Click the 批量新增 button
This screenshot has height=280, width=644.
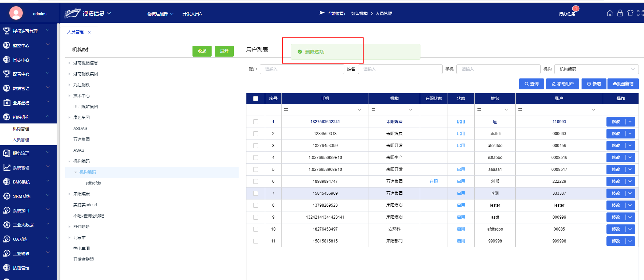click(623, 84)
